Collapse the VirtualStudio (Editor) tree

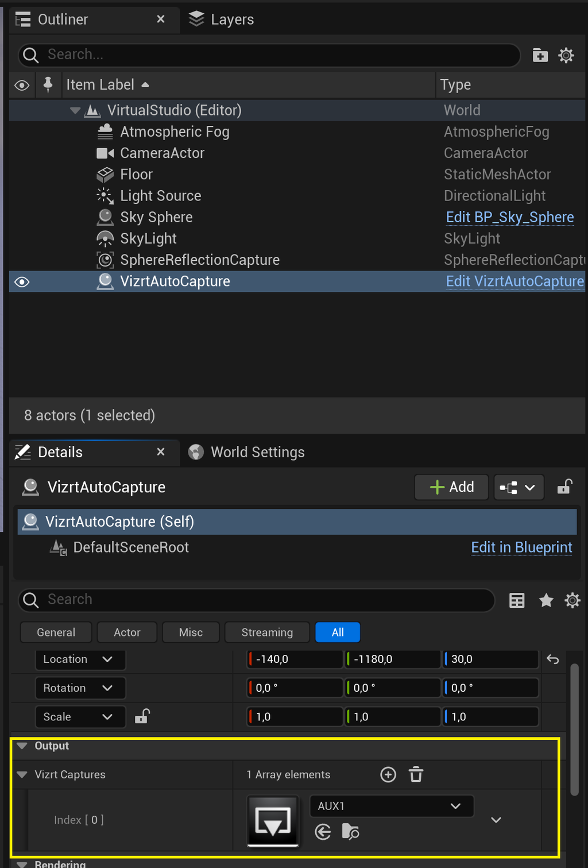point(75,110)
